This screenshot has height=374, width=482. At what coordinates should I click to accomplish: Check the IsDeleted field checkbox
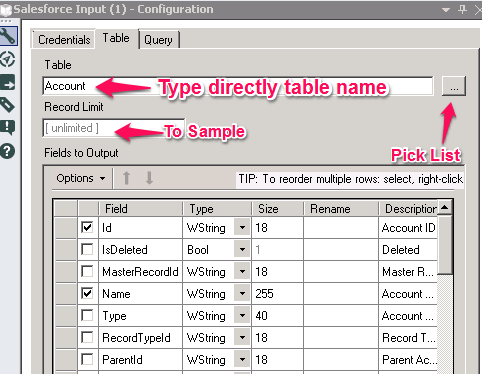point(87,250)
